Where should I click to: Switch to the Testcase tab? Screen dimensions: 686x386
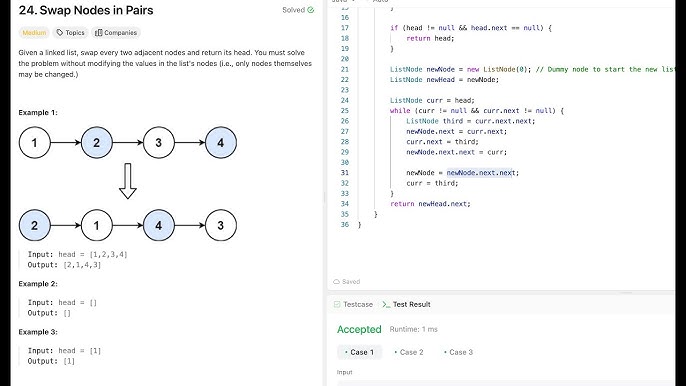(x=353, y=304)
